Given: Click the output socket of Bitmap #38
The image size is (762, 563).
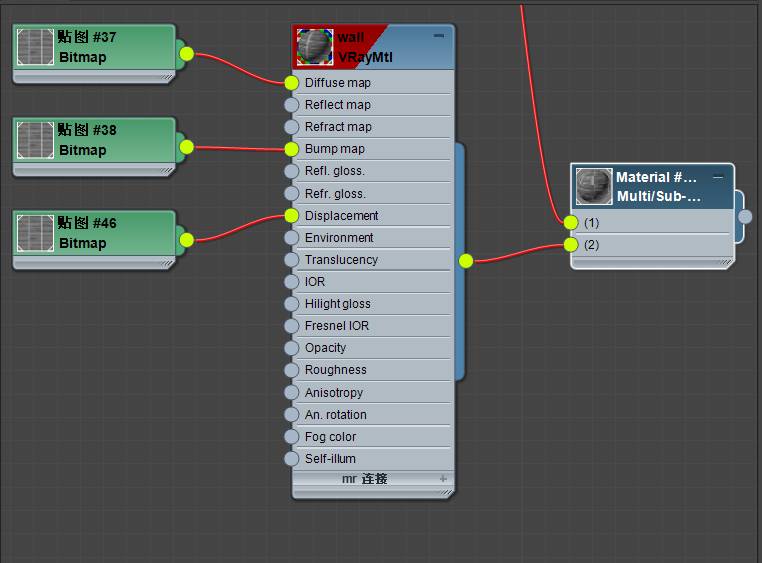Looking at the screenshot, I should [x=187, y=147].
